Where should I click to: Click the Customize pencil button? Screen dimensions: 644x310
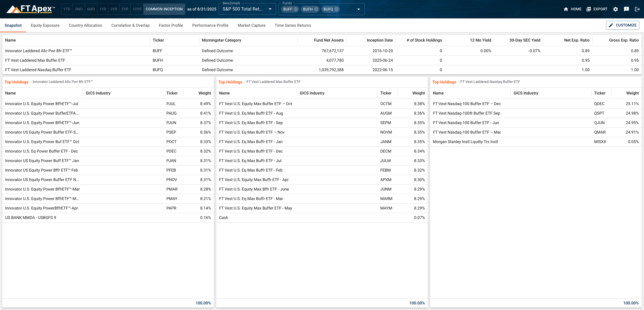[622, 25]
